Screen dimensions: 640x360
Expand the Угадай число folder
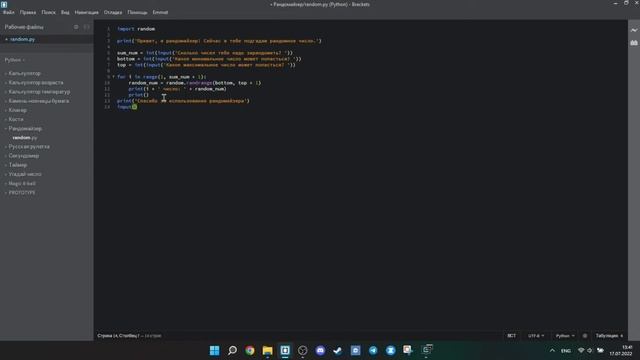click(25, 174)
